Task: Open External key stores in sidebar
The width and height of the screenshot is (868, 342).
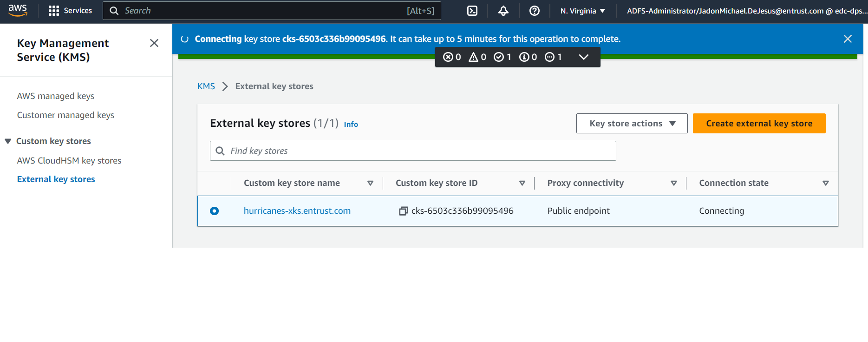Action: (x=56, y=179)
